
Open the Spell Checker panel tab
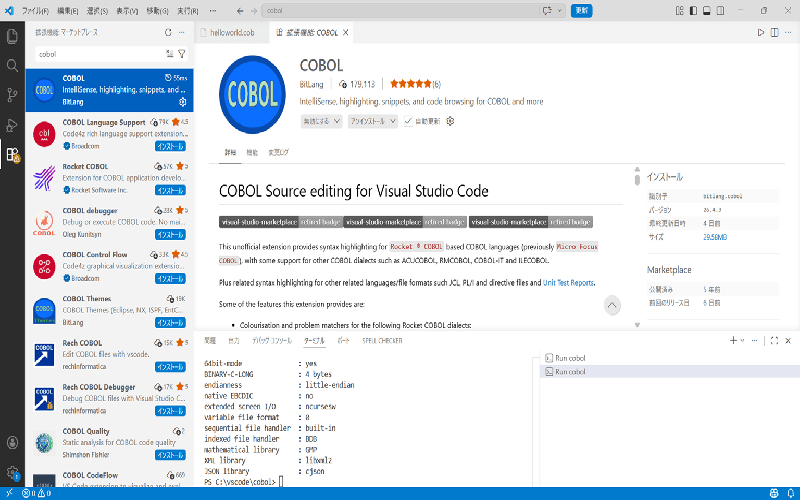coord(382,340)
